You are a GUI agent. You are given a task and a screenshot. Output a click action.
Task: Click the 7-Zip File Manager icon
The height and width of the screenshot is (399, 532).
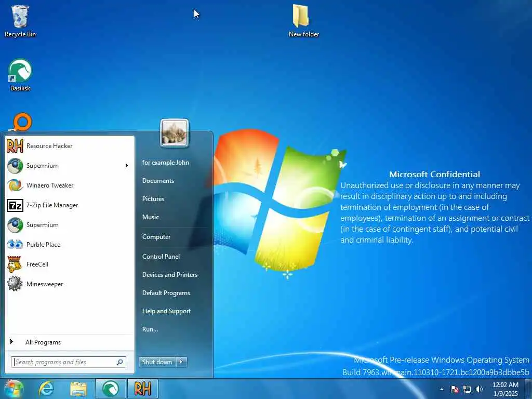click(x=15, y=205)
